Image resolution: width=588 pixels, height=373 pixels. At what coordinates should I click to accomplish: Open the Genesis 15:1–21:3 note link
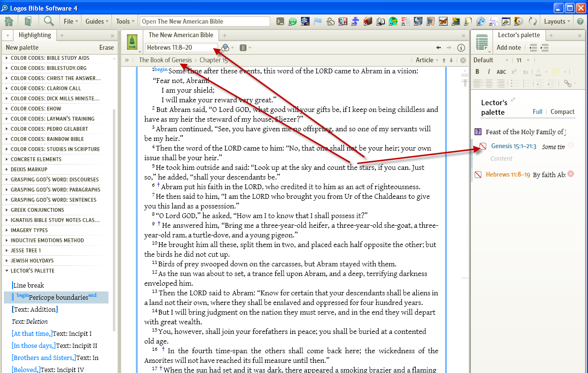[x=514, y=146]
